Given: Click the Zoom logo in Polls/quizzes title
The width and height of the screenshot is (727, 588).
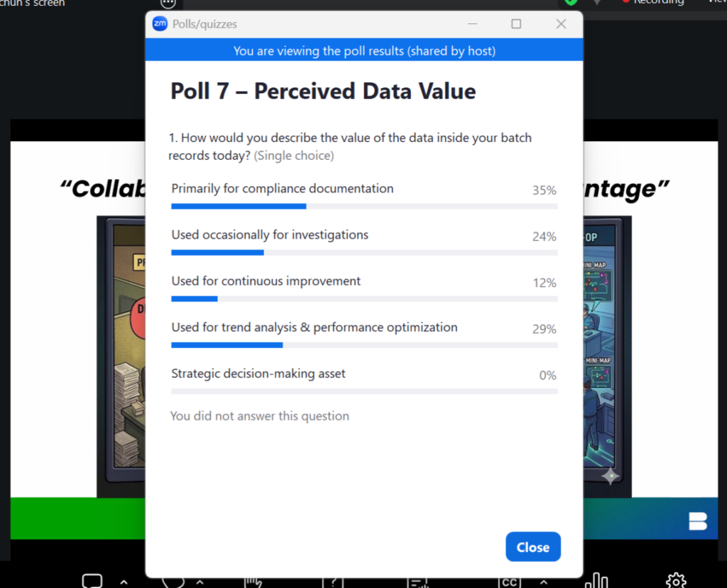Looking at the screenshot, I should [160, 23].
